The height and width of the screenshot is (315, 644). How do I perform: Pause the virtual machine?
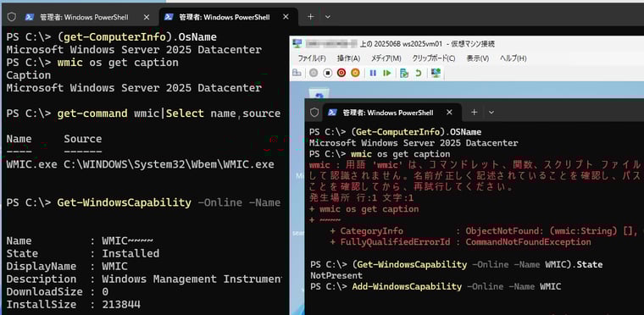tap(373, 73)
